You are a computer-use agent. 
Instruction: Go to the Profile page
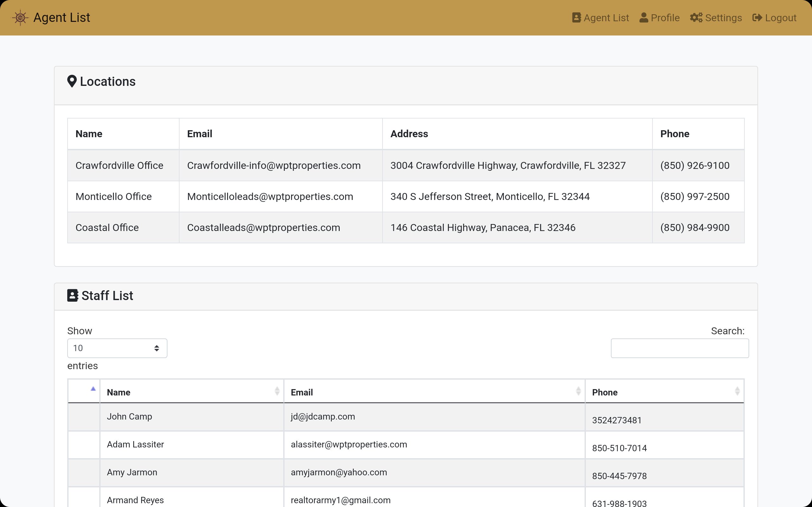point(665,18)
